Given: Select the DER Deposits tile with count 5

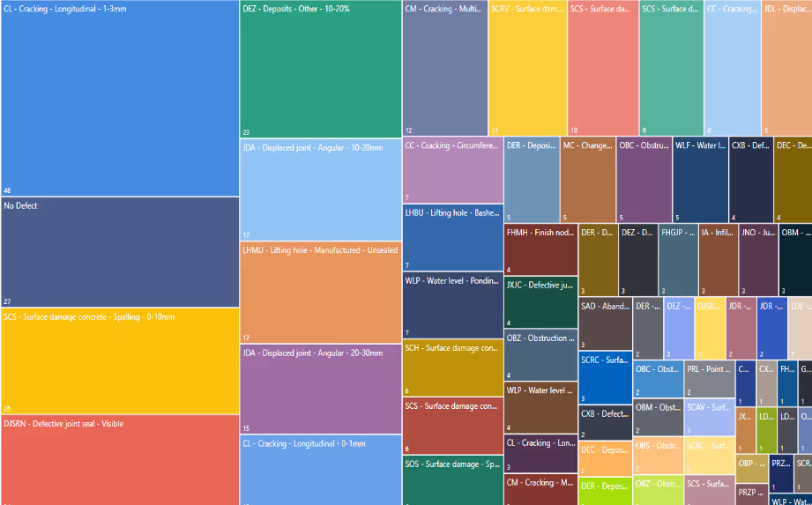Looking at the screenshot, I should pyautogui.click(x=532, y=180).
